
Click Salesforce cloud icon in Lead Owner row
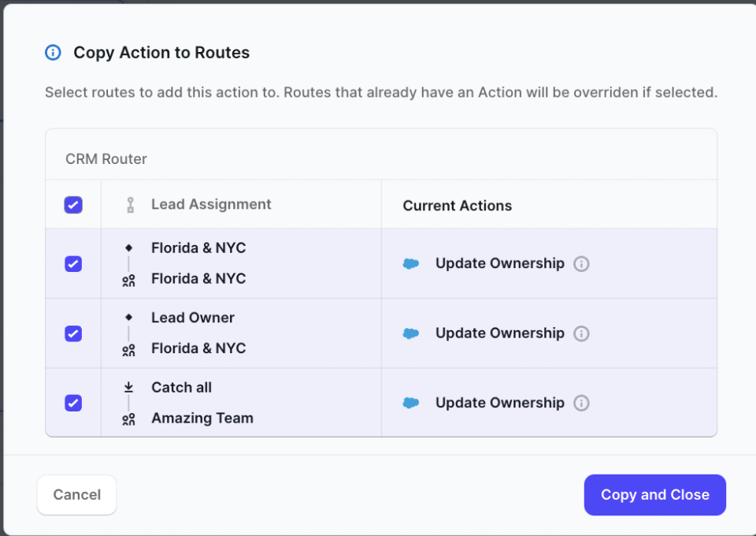pyautogui.click(x=411, y=333)
